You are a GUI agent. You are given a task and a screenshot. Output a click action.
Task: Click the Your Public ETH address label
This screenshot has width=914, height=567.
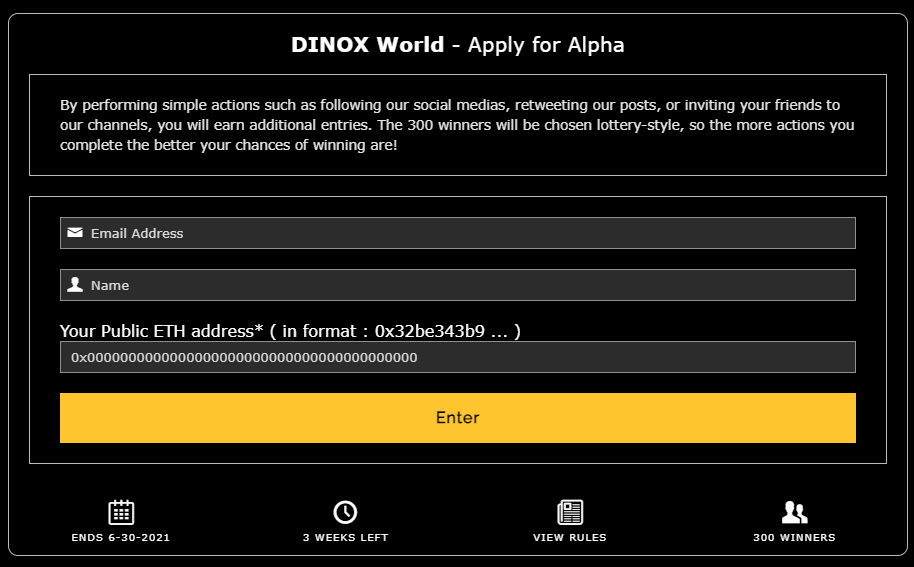tap(290, 331)
